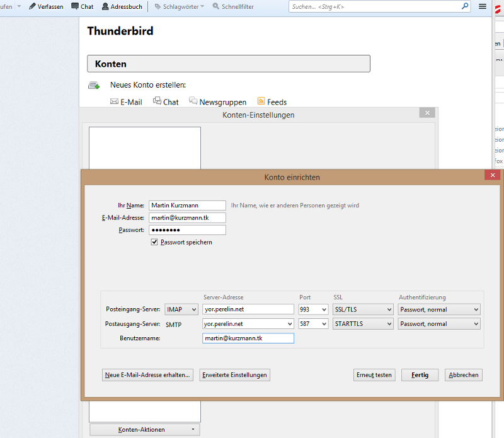Click the Ihr Name input field
This screenshot has height=438, width=504.
click(187, 205)
